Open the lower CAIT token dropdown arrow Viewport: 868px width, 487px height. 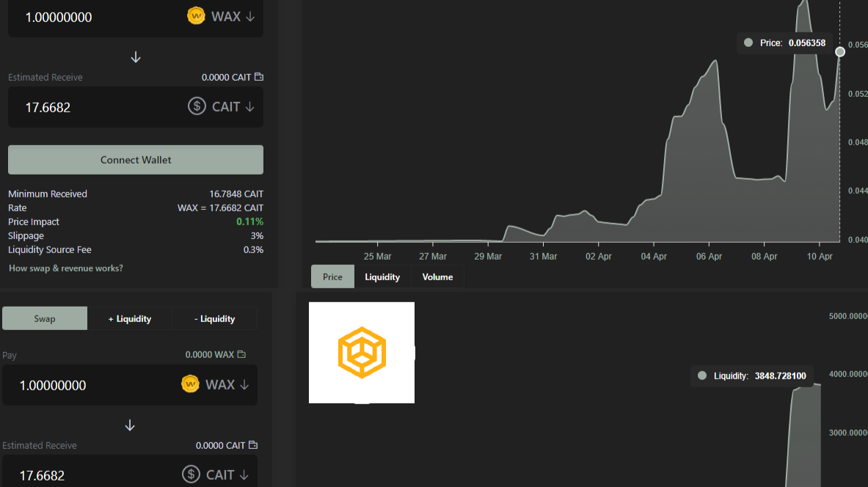(244, 475)
